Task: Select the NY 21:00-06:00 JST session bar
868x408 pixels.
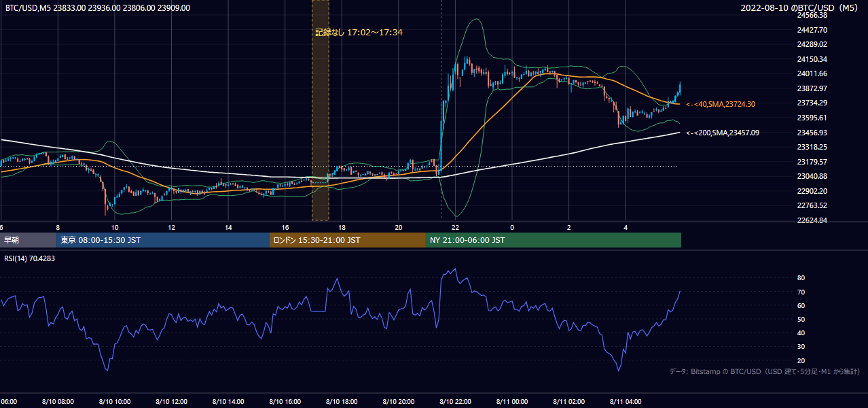Action: (554, 240)
